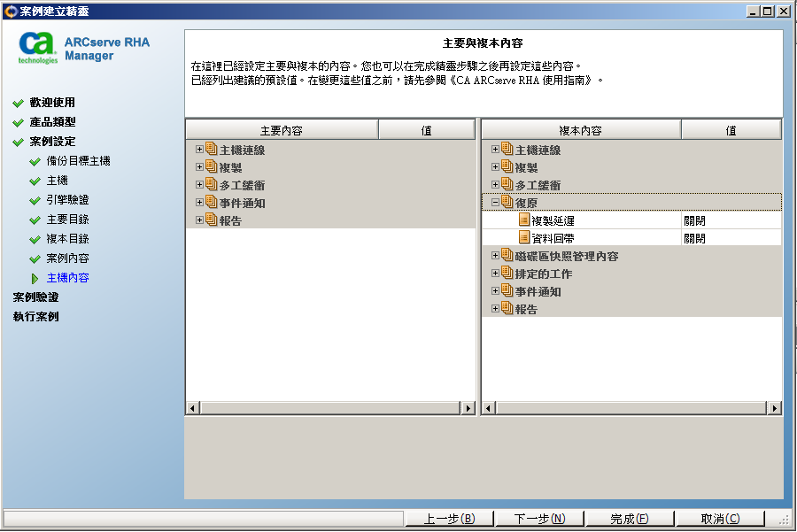The height and width of the screenshot is (532, 797).
Task: Click the 取消(C) cancel button
Action: (x=720, y=519)
